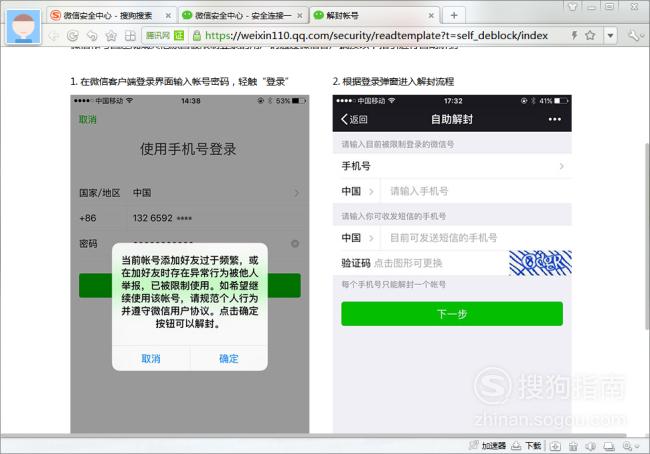Click the undo closed page icon

point(92,36)
